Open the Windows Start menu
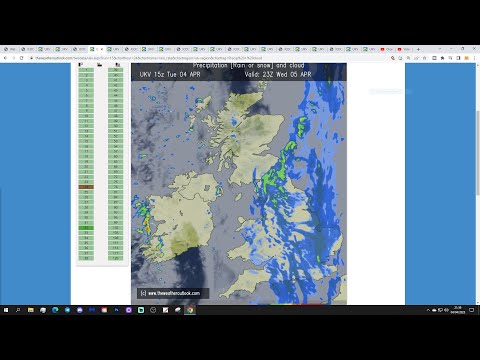This screenshot has width=480, height=360. coord(6,310)
